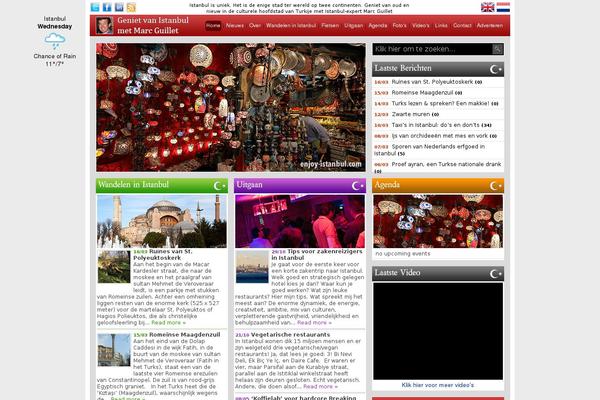Open the RSS feed icon
Image resolution: width=600 pixels, height=400 pixels.
[x=131, y=7]
